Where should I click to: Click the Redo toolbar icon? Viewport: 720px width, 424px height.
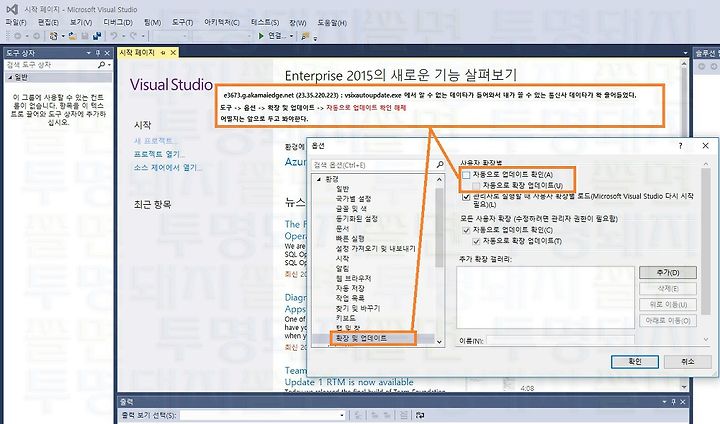pyautogui.click(x=133, y=36)
